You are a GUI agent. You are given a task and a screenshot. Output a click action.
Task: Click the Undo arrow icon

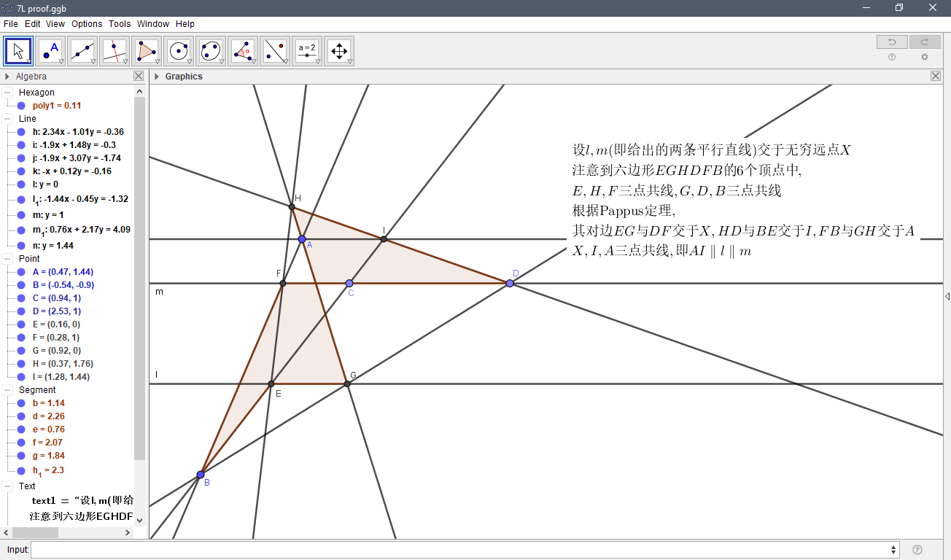891,42
